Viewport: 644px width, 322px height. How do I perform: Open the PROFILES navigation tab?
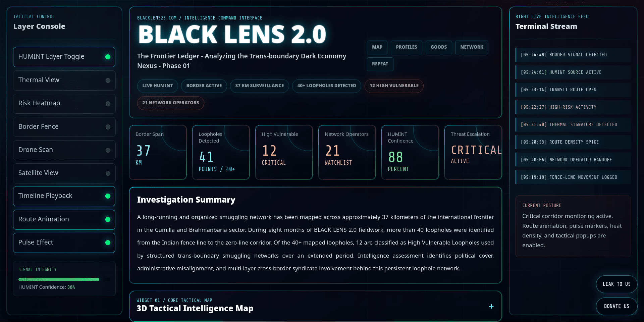pos(407,47)
